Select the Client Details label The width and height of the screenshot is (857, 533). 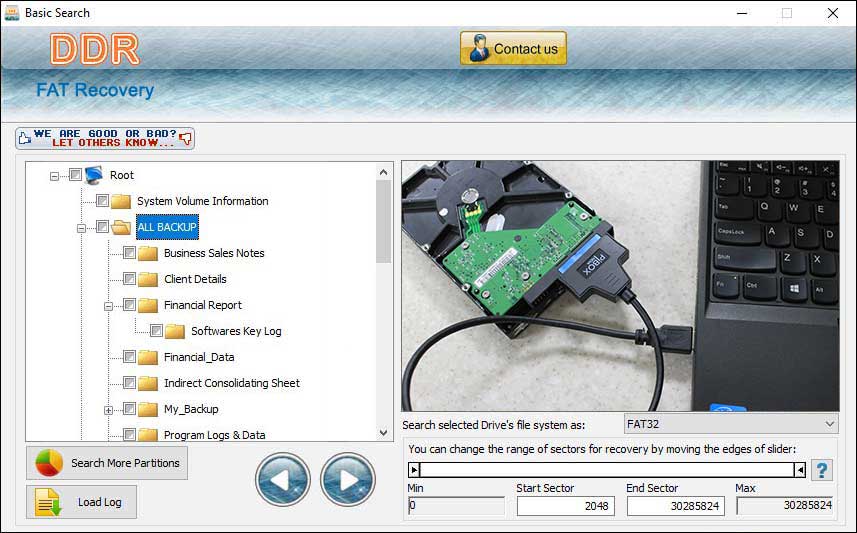[195, 279]
